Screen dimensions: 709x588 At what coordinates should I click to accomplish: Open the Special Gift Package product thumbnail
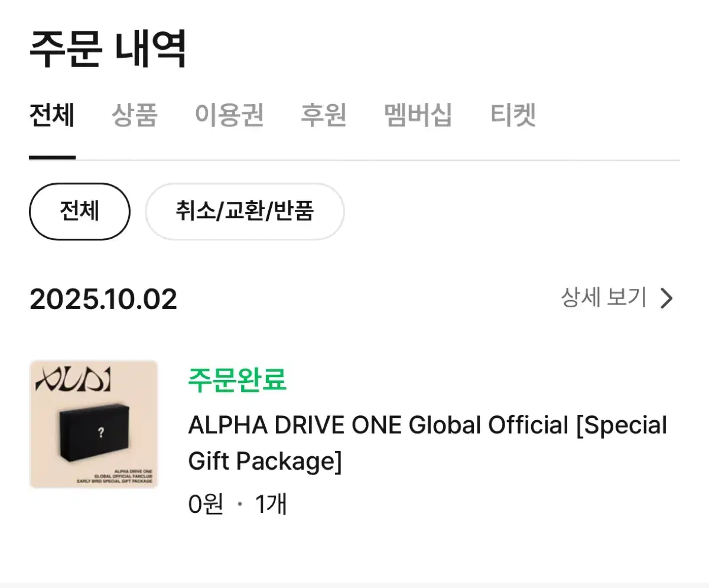[x=94, y=424]
